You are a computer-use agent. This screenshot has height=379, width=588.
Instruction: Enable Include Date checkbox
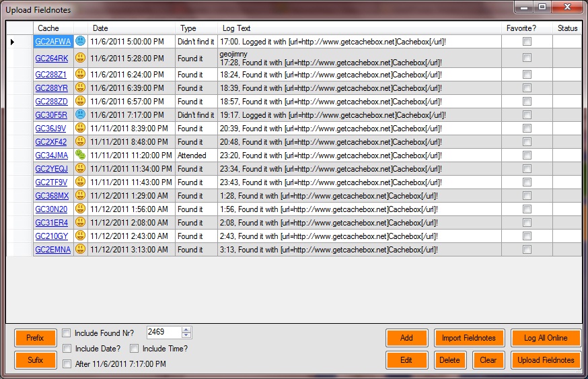67,349
